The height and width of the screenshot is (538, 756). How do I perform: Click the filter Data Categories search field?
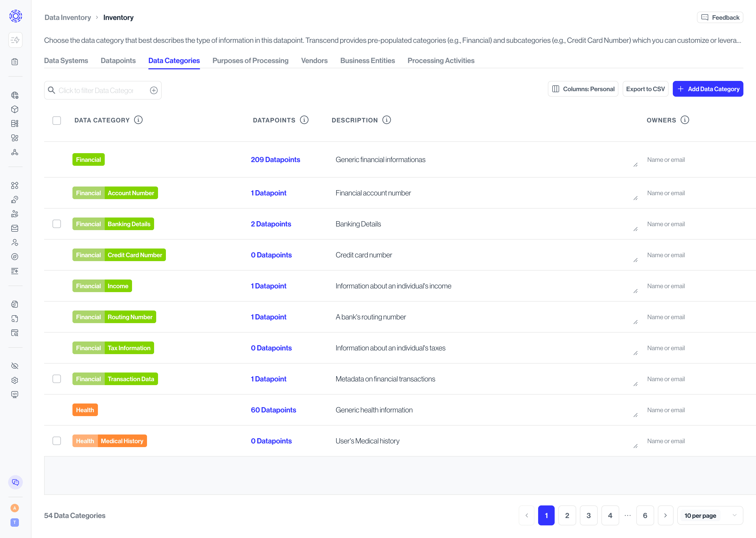(103, 90)
